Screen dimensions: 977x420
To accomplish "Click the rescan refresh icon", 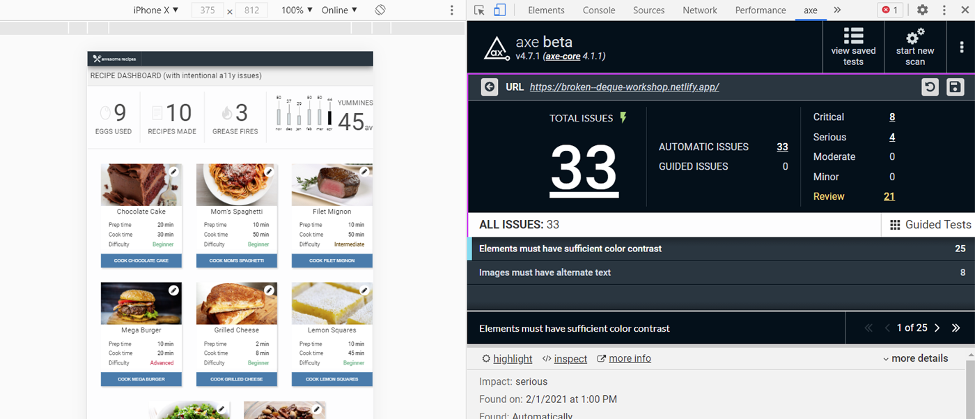I will coord(930,87).
